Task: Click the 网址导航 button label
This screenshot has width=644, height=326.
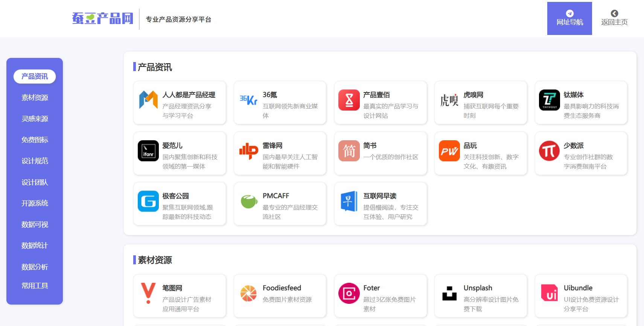Action: [570, 22]
